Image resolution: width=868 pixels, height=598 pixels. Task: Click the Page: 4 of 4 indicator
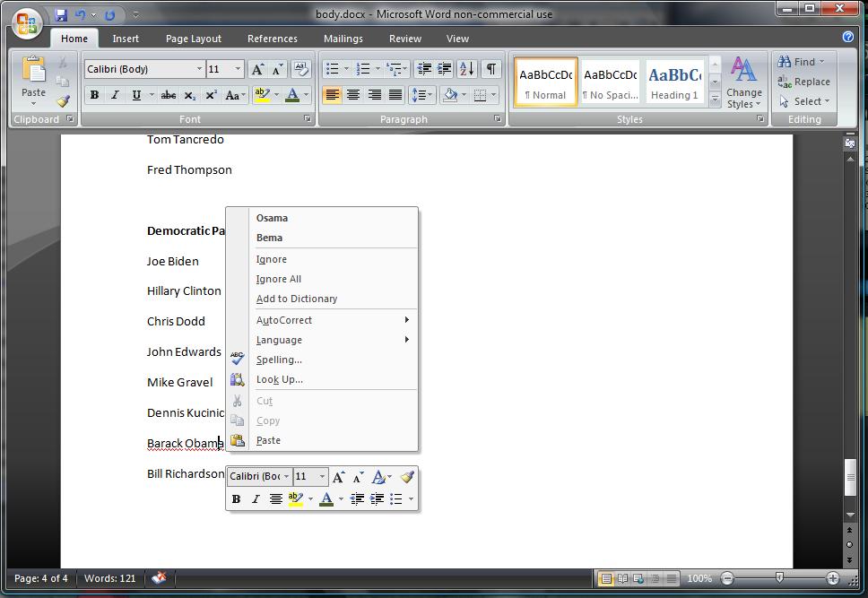pos(41,578)
